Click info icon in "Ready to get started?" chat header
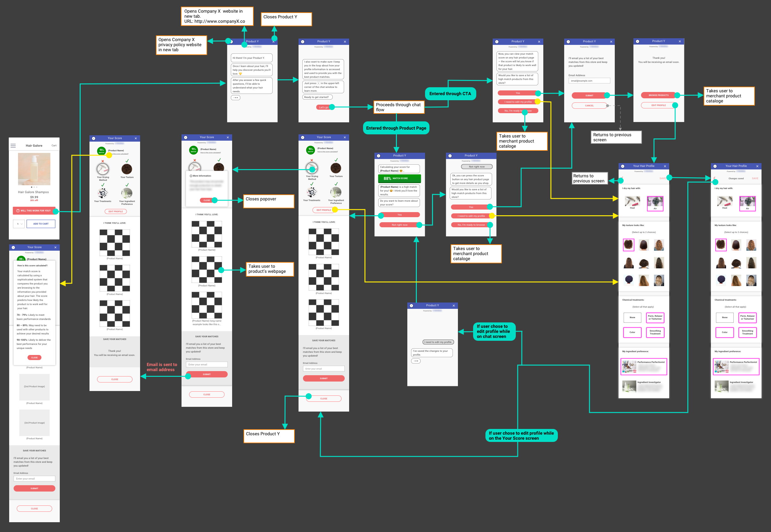Viewport: 771px width, 532px height. [x=303, y=42]
